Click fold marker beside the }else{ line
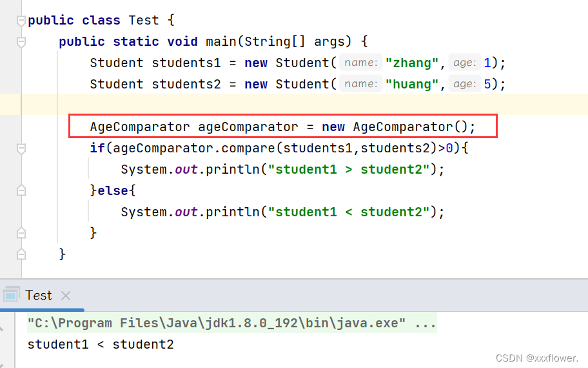The image size is (588, 368). pos(21,191)
